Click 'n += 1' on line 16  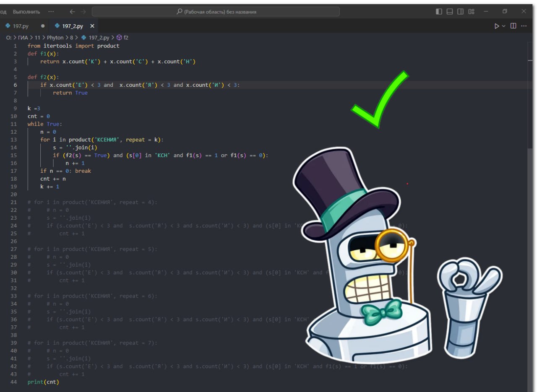[x=75, y=163]
